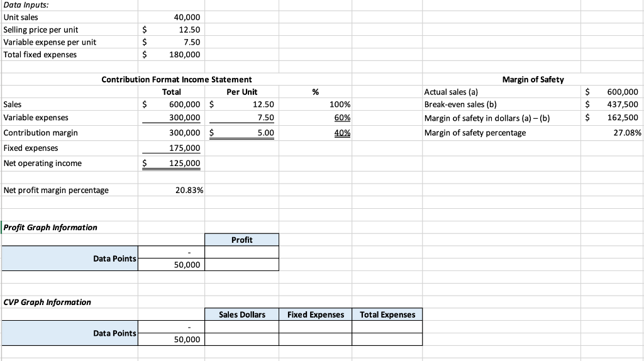Select the Fixed expenses value 175,000
This screenshot has height=361, width=644.
[184, 148]
